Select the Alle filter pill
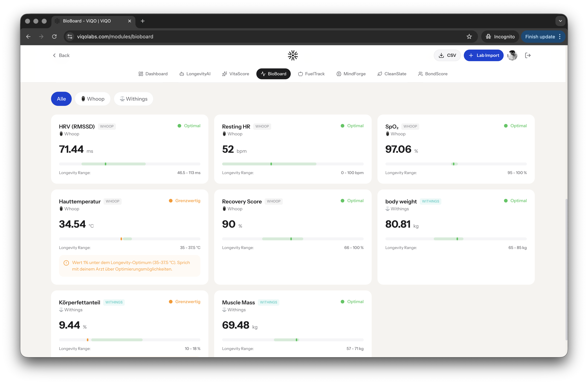Screen dimensions: 588x384 [x=61, y=99]
